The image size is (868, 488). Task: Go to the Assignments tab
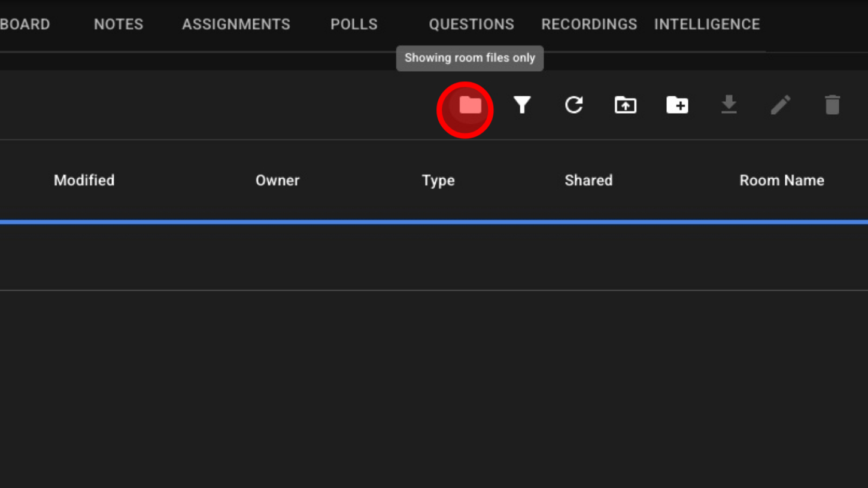coord(236,25)
